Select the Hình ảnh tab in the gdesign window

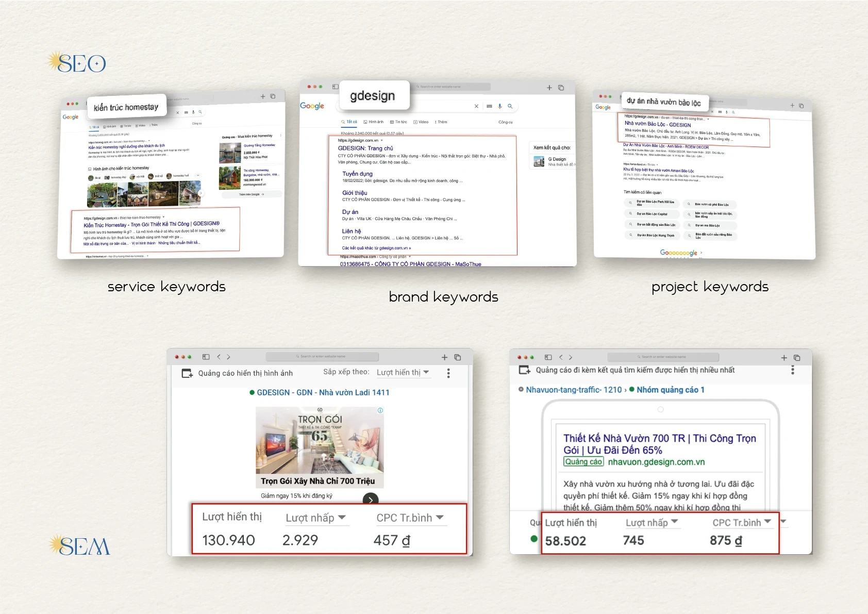point(373,122)
